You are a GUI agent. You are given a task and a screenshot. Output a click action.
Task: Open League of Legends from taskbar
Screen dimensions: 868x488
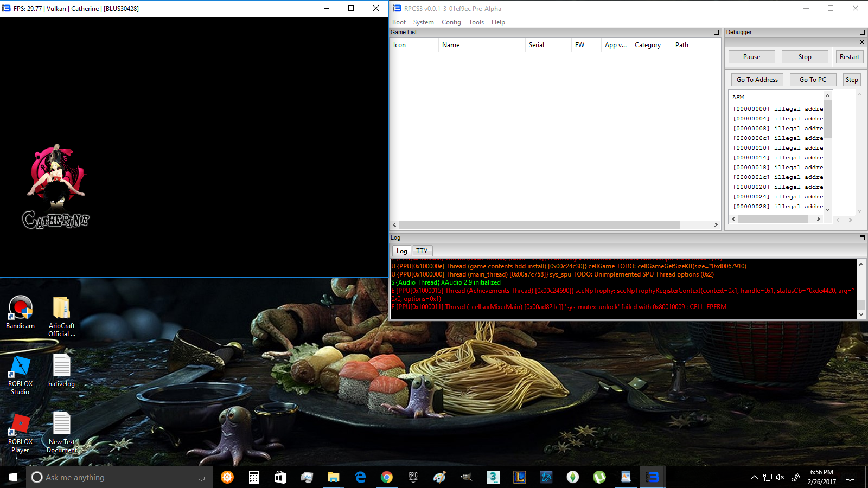tap(519, 477)
